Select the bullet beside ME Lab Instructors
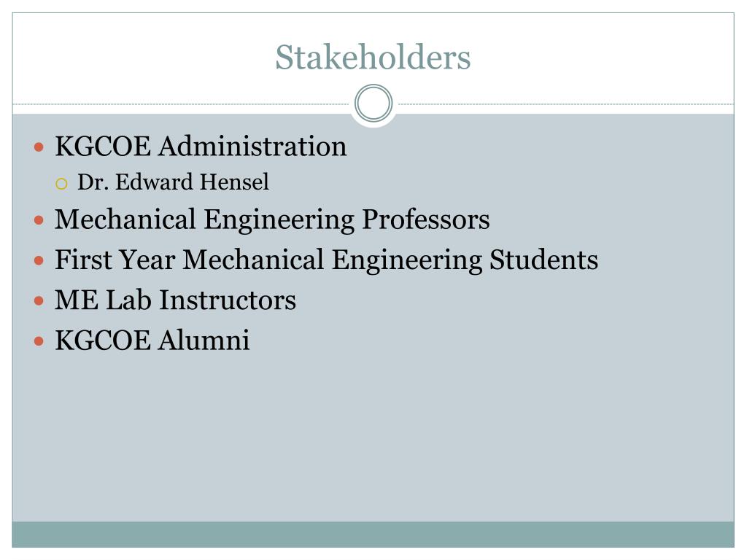This screenshot has height=560, width=747. pyautogui.click(x=39, y=301)
